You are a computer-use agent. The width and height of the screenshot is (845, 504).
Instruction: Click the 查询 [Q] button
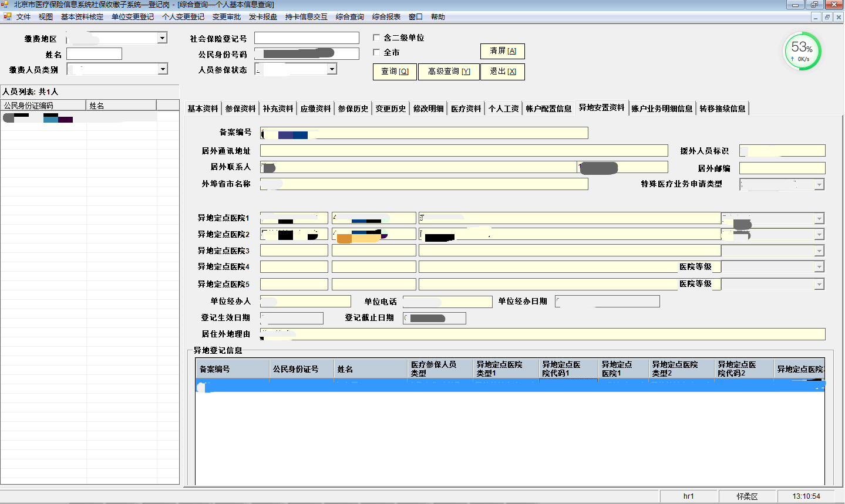[395, 72]
